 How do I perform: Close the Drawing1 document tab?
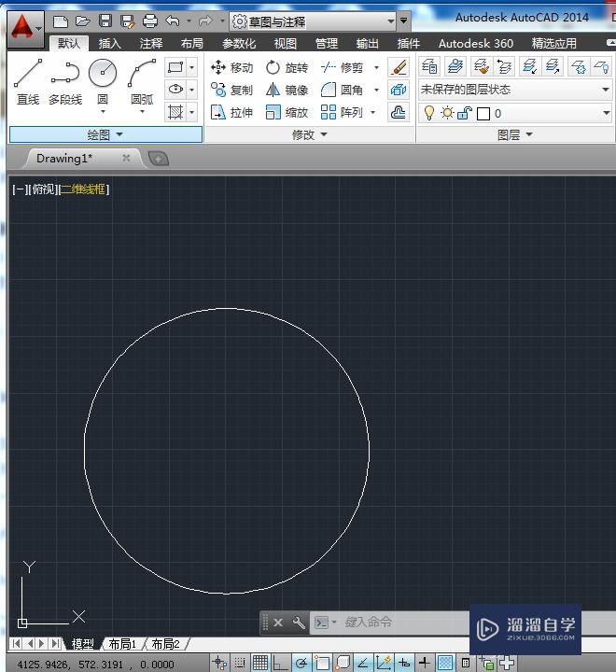[126, 159]
